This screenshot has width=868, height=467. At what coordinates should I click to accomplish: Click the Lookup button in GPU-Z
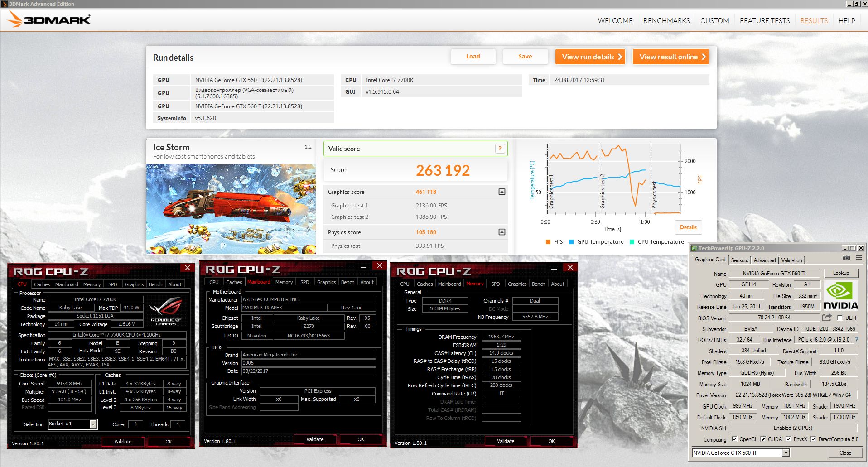(x=841, y=273)
